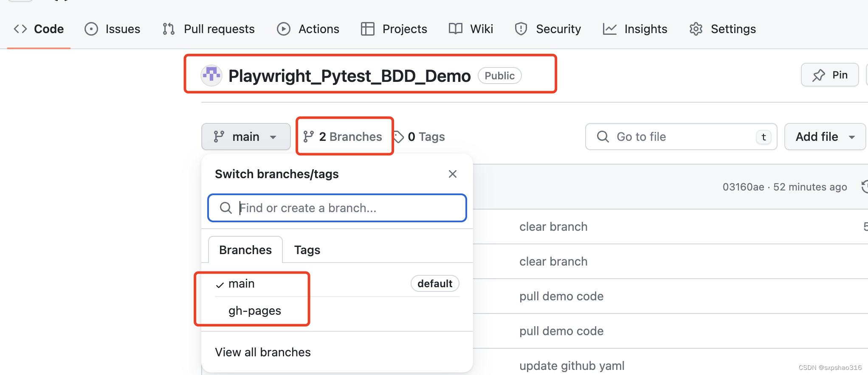This screenshot has height=375, width=868.
Task: Click the Projects table icon
Action: click(367, 29)
